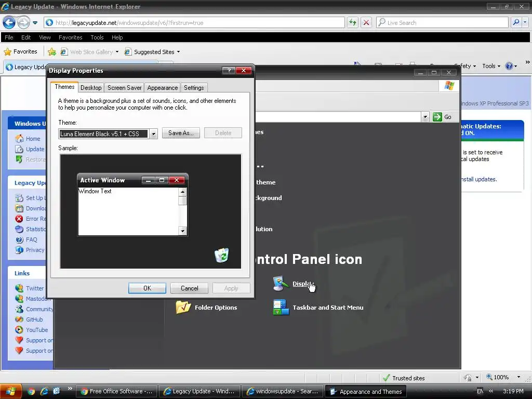Click Trusted sites security zone status
The image size is (532, 399).
tap(403, 378)
